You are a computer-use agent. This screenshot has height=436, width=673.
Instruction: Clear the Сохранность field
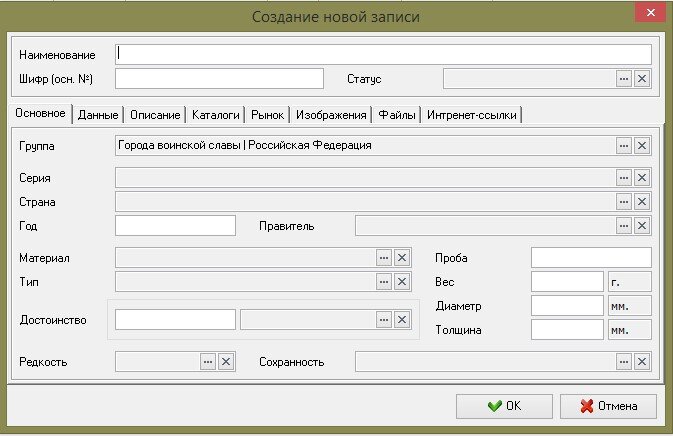click(x=642, y=362)
